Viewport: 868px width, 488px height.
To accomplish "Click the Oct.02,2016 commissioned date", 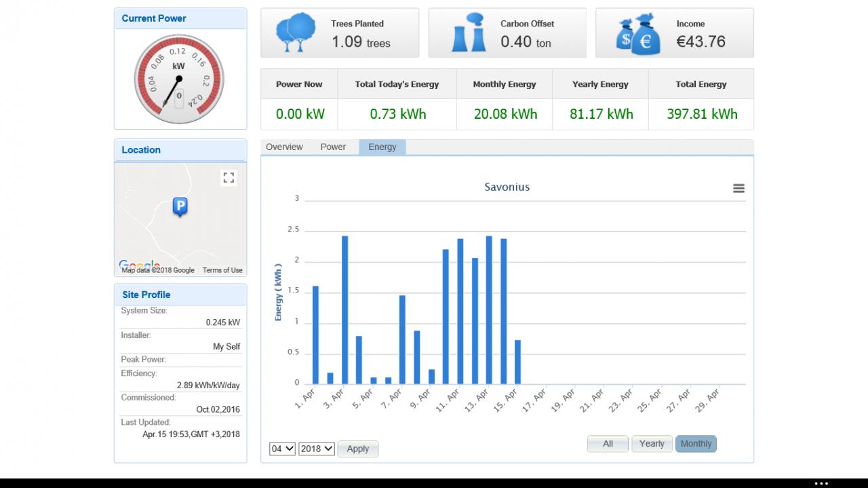I will (218, 410).
